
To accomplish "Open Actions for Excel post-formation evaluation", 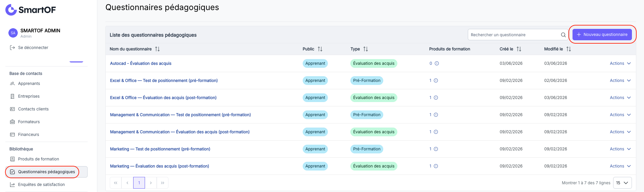I will point(620,98).
